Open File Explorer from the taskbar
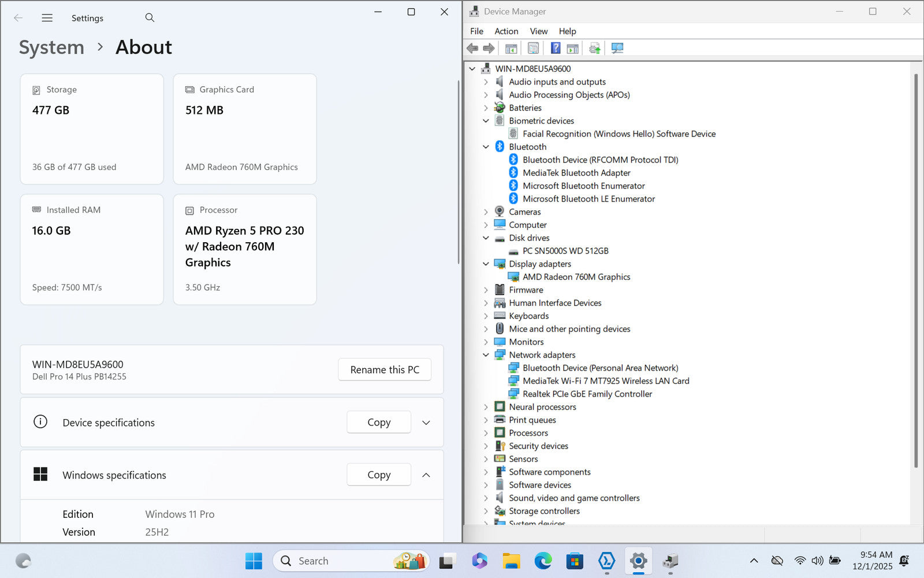Viewport: 924px width, 578px height. pyautogui.click(x=511, y=561)
